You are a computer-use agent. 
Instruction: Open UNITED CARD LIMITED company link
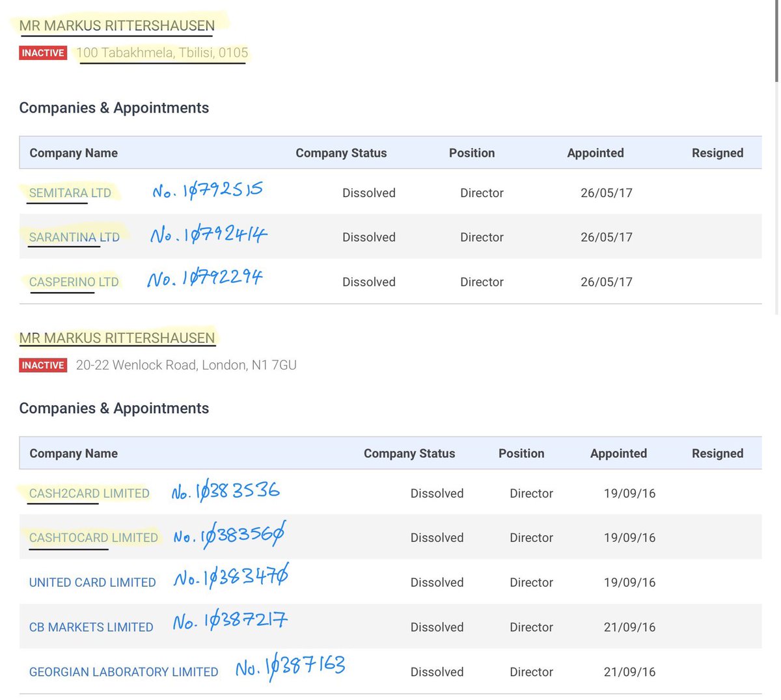pos(92,583)
